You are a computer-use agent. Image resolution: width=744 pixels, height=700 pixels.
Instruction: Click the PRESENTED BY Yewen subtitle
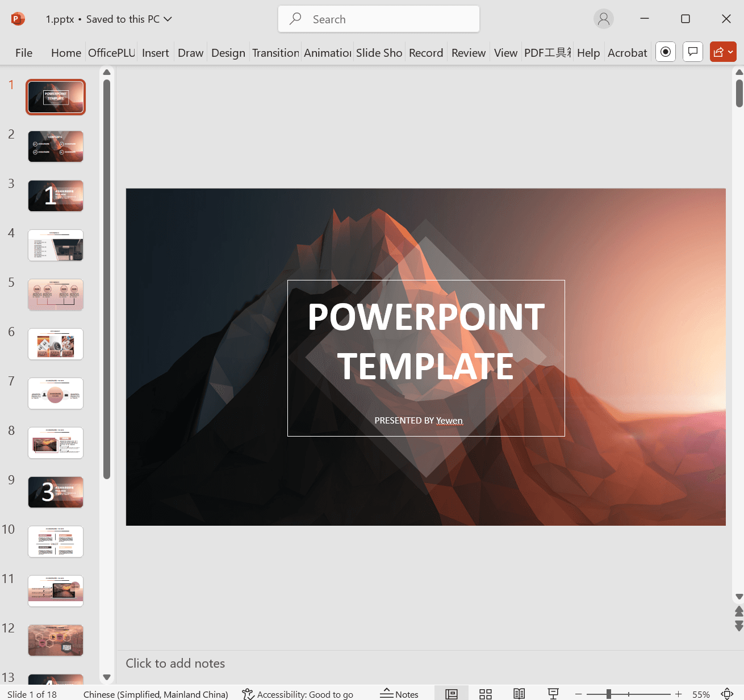click(419, 421)
